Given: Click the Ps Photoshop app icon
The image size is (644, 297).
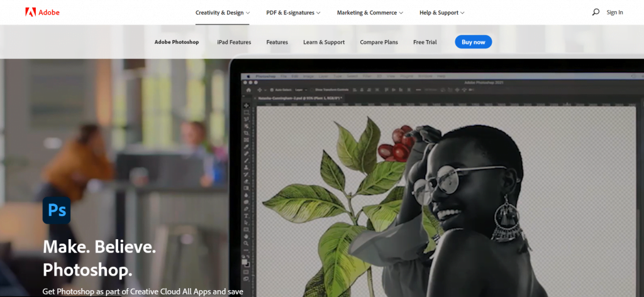Looking at the screenshot, I should click(57, 210).
